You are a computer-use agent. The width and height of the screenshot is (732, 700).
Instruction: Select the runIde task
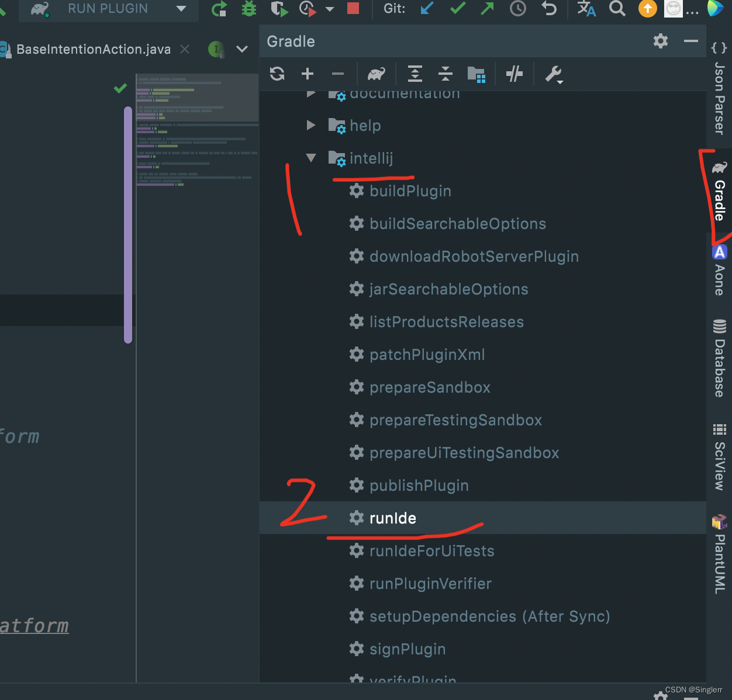(x=482, y=518)
